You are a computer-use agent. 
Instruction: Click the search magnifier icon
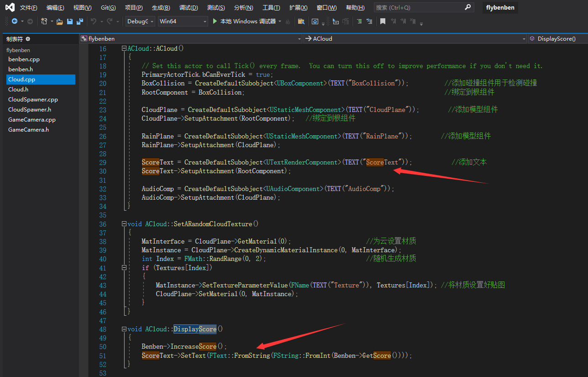coord(467,7)
